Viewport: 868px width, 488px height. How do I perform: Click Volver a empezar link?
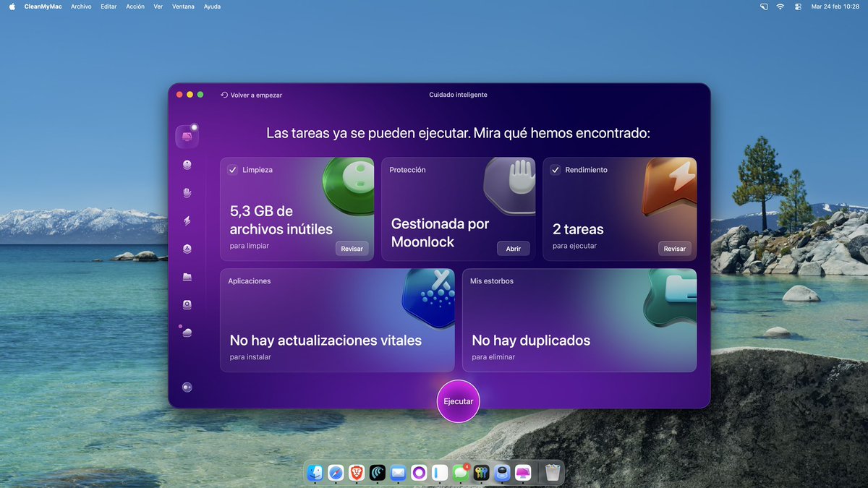pyautogui.click(x=251, y=95)
